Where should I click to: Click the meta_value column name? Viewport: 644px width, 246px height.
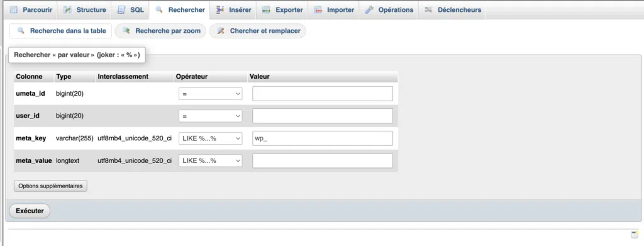(x=34, y=160)
